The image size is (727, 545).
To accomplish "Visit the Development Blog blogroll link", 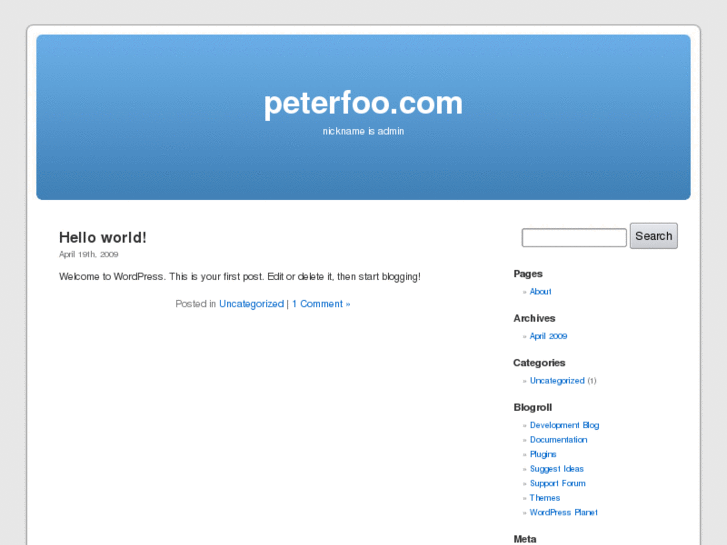I will pyautogui.click(x=564, y=425).
